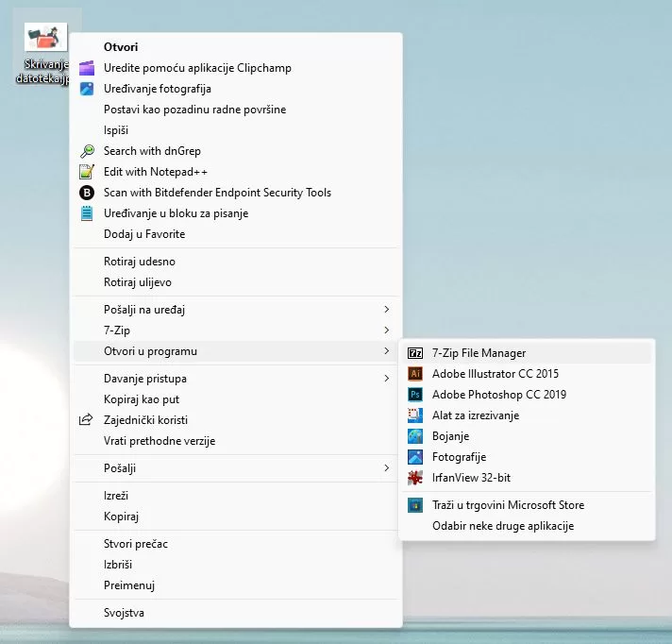Click the Bojanje (Paint) app icon
This screenshot has height=644, width=672.
tap(415, 436)
